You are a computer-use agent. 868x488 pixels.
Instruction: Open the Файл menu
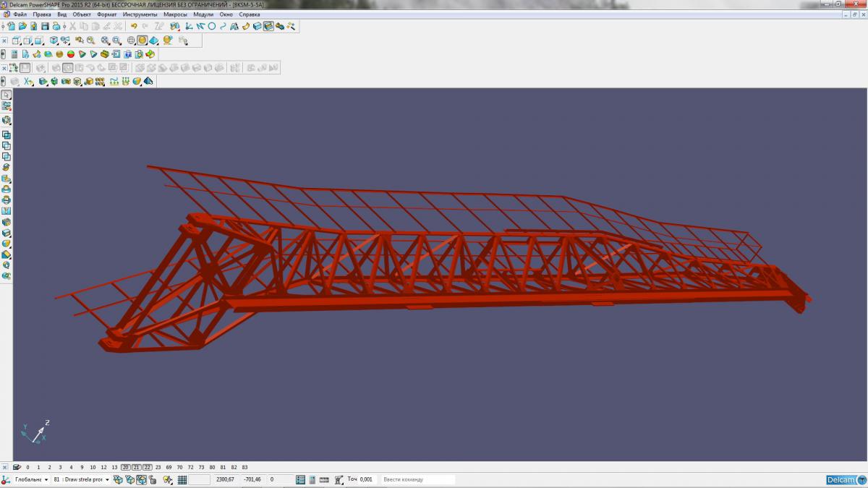pyautogui.click(x=20, y=14)
